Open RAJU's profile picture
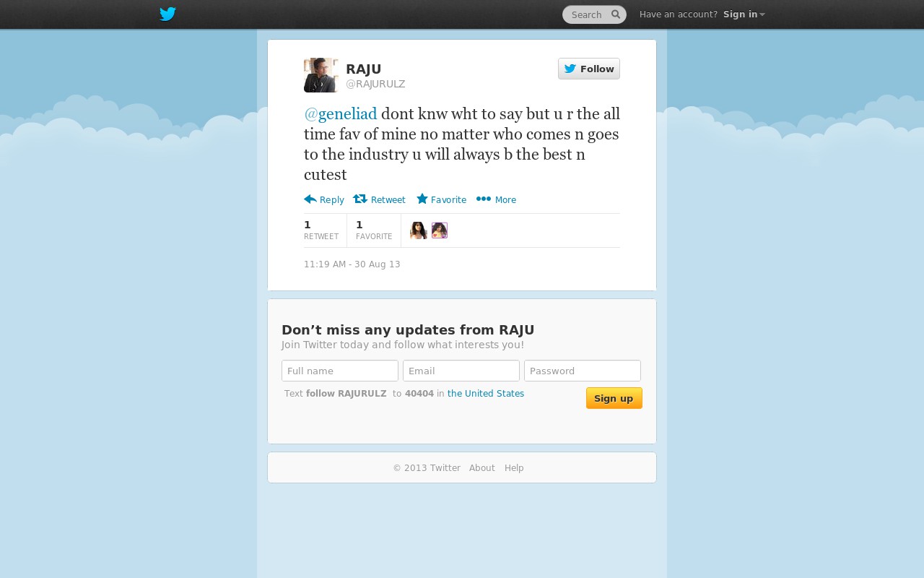The image size is (924, 578). click(x=321, y=75)
